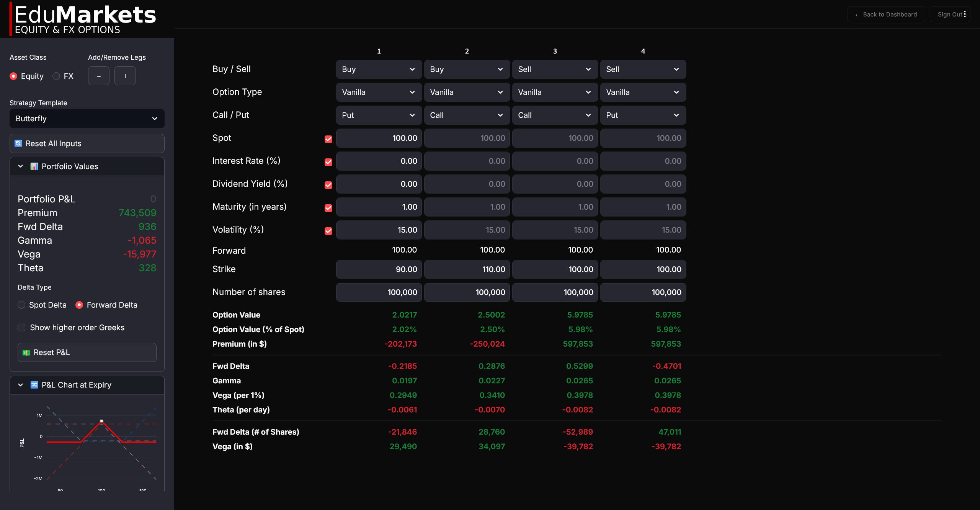Click the minus button to remove a leg
980x510 pixels.
pyautogui.click(x=98, y=75)
